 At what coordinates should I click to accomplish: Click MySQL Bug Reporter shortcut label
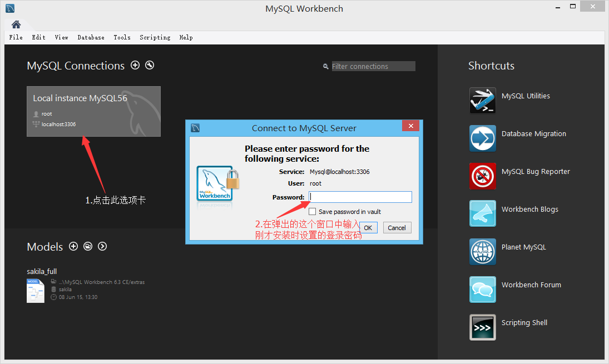(x=536, y=172)
